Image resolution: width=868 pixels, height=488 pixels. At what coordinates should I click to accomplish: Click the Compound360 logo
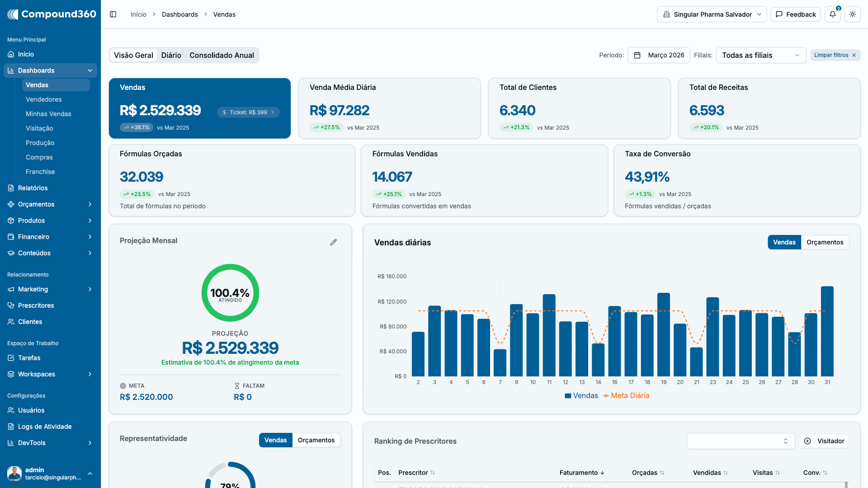(x=52, y=14)
